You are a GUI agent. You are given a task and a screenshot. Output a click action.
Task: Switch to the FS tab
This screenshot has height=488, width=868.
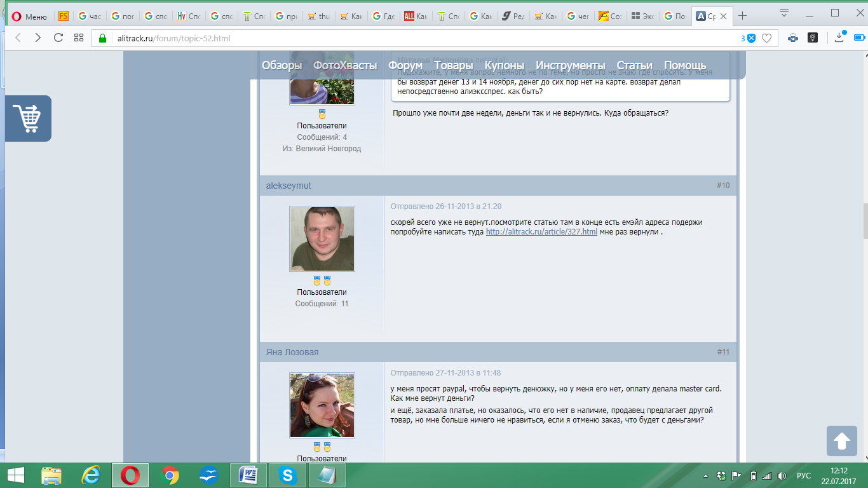(63, 17)
